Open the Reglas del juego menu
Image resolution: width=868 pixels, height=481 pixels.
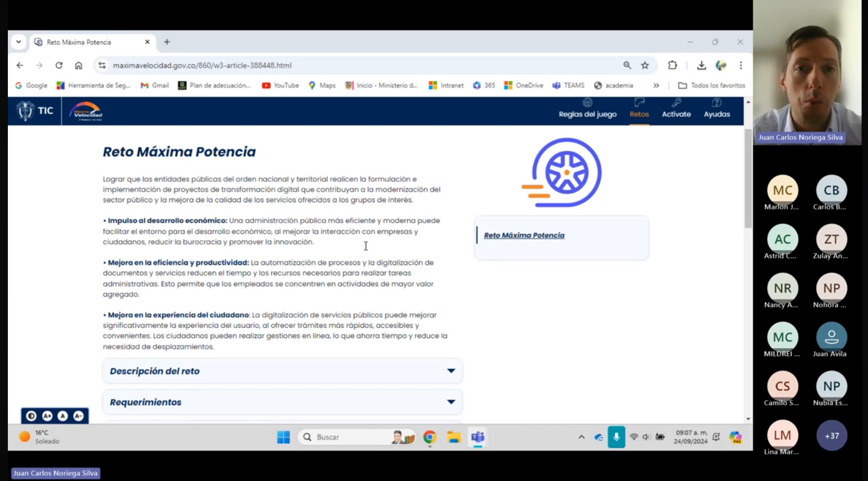coord(588,114)
